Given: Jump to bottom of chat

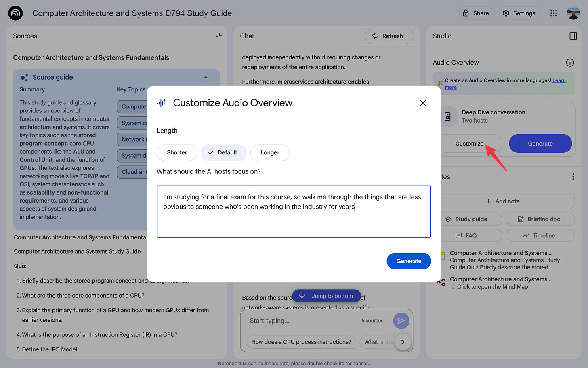Looking at the screenshot, I should (326, 296).
